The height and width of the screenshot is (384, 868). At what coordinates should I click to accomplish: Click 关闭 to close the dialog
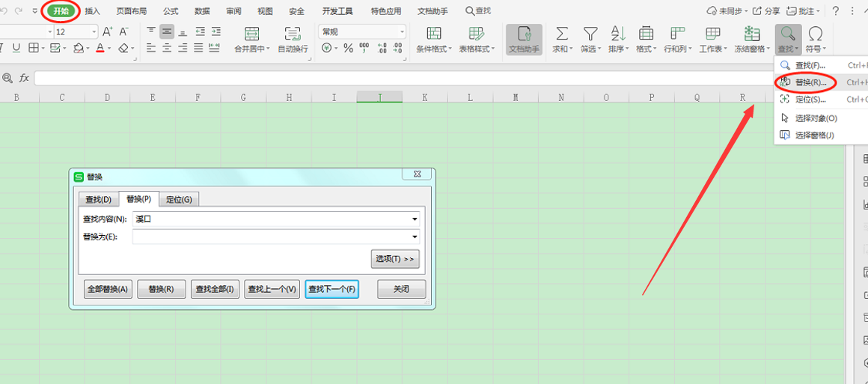pos(401,289)
